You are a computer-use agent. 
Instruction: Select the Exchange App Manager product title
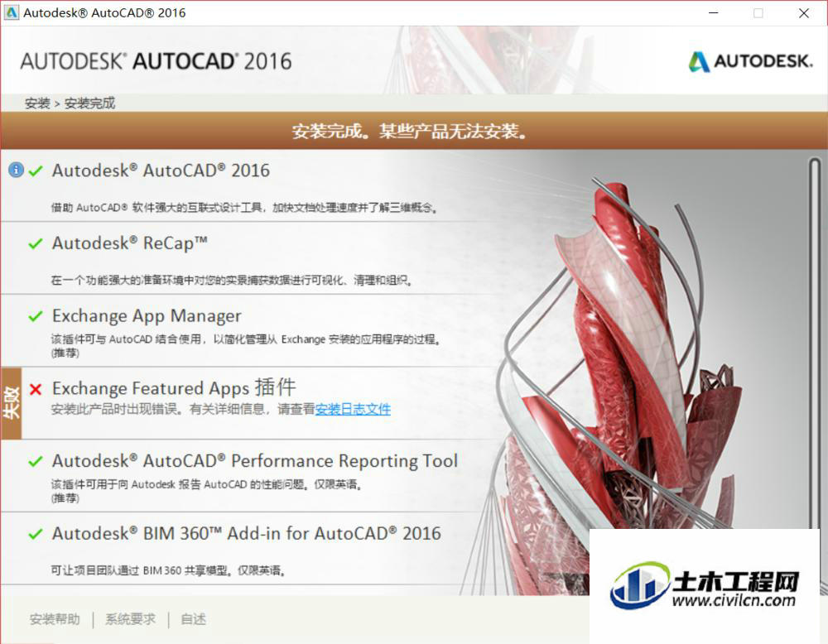pos(147,315)
